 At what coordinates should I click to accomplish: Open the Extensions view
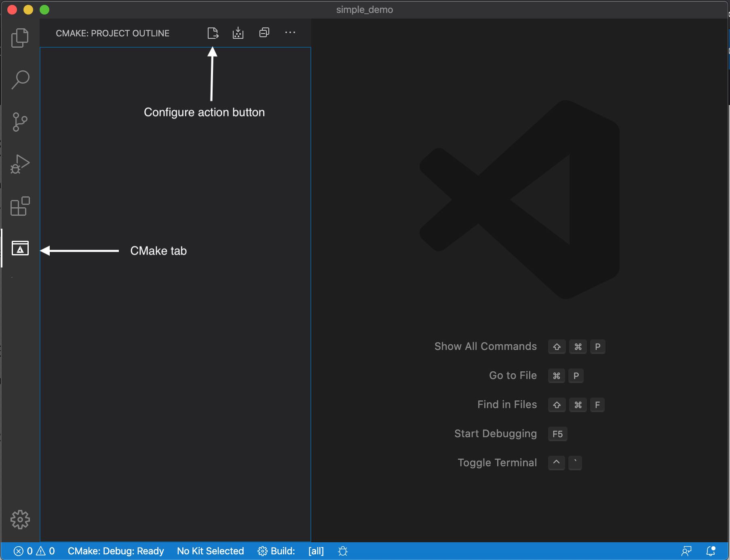point(20,206)
